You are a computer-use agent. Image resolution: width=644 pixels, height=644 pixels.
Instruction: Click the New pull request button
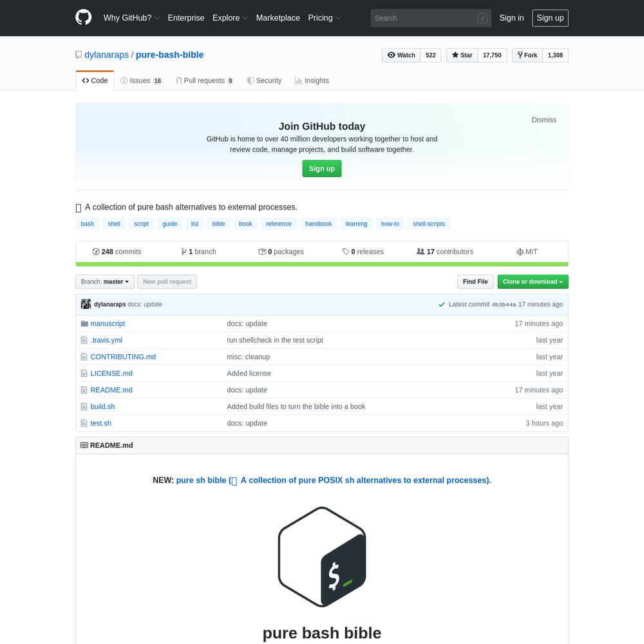click(167, 282)
